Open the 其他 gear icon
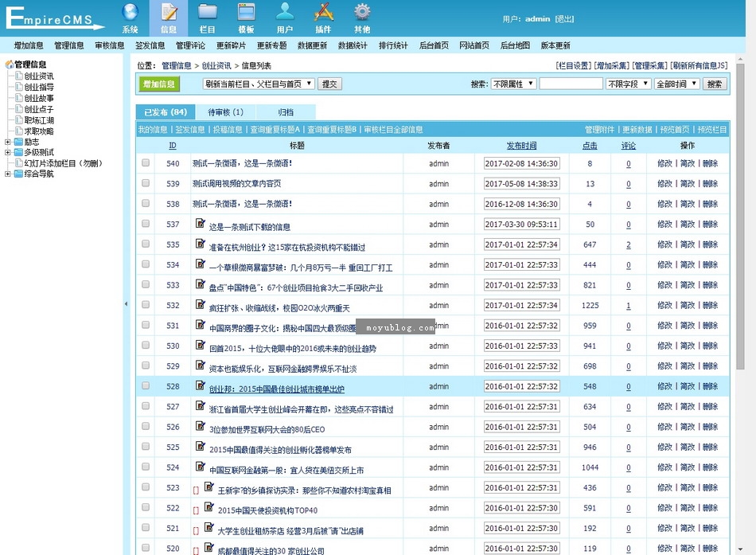Image resolution: width=756 pixels, height=555 pixels. pyautogui.click(x=362, y=12)
